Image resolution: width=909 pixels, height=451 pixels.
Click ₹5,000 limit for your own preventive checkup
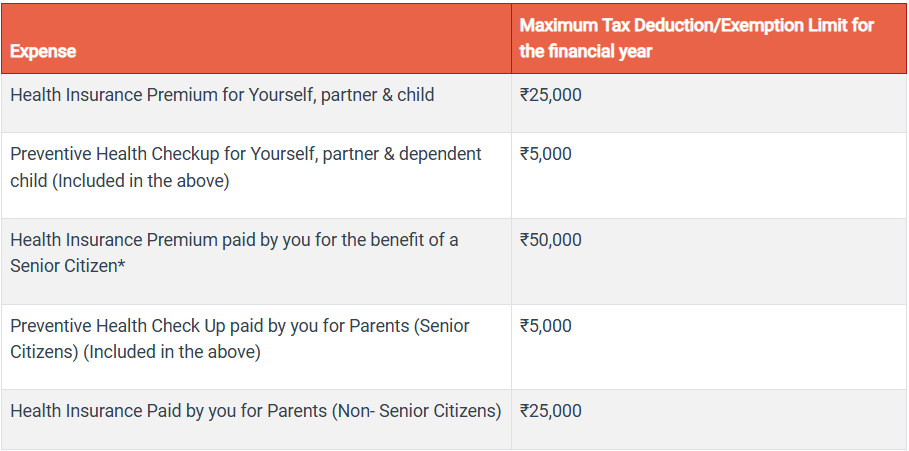[545, 154]
